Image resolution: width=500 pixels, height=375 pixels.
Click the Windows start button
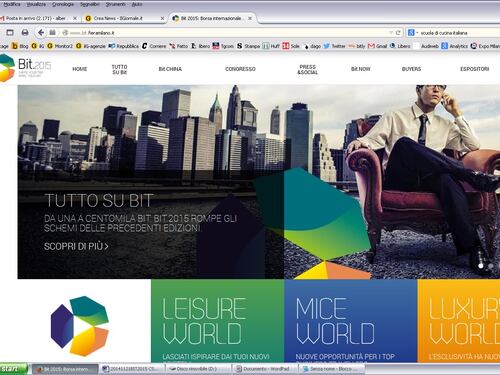pos(14,369)
